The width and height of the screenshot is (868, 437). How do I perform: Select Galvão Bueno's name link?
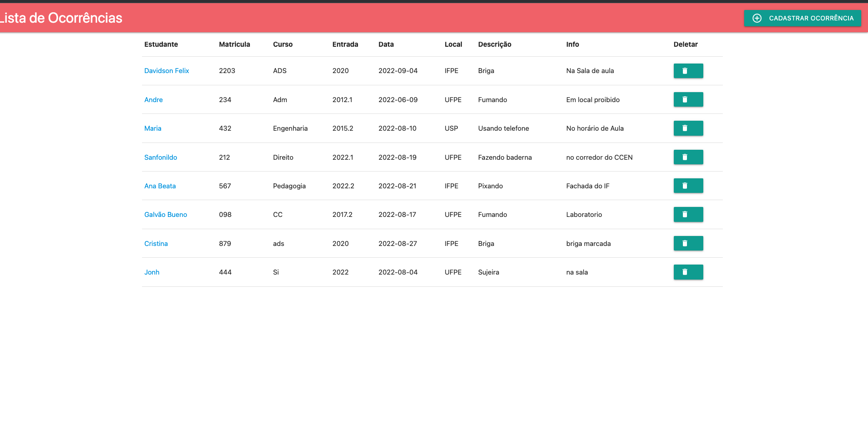coord(166,214)
